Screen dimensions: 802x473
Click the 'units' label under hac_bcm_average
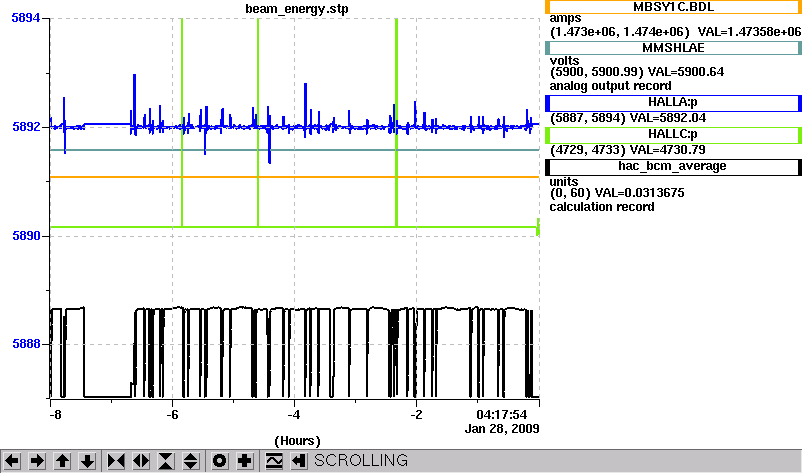click(564, 182)
